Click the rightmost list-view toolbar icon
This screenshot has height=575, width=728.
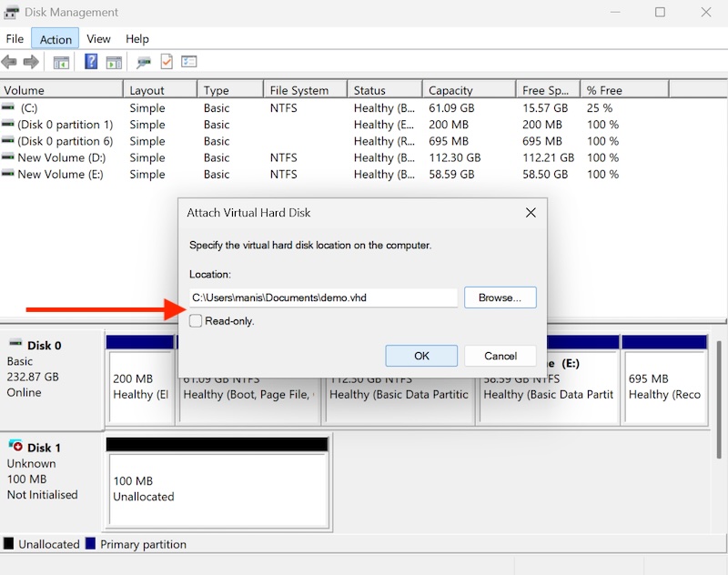pos(189,62)
